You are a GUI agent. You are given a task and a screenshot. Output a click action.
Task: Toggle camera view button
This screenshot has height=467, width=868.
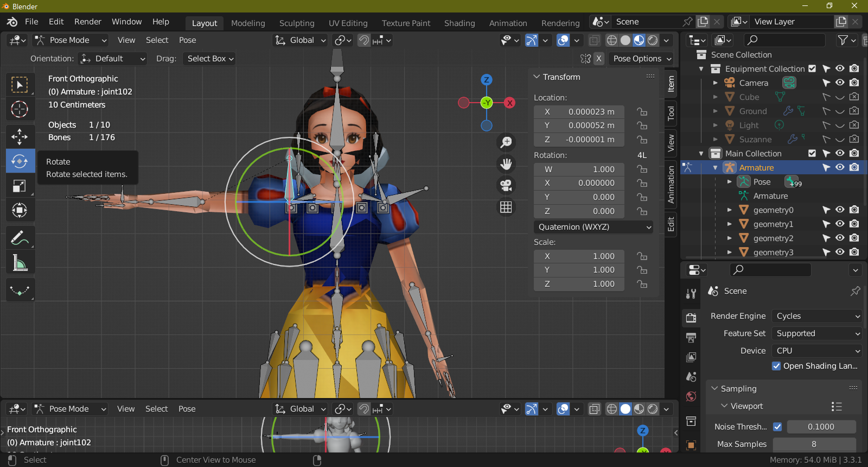point(506,186)
